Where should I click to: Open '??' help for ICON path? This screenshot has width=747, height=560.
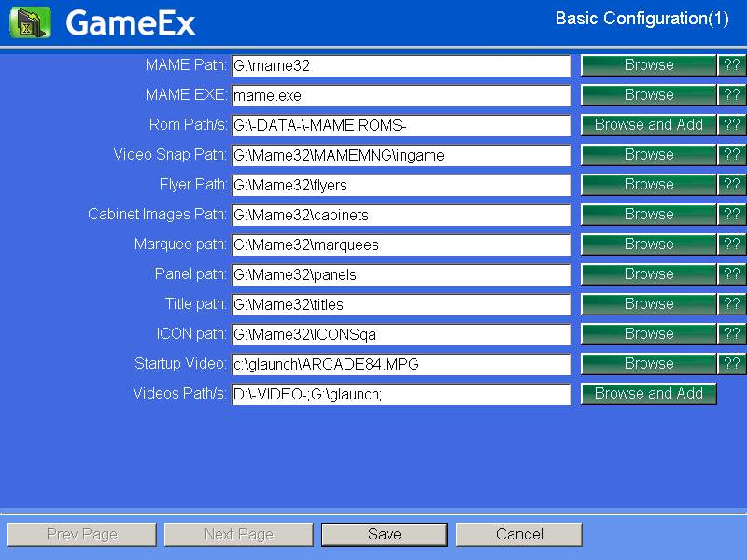click(731, 334)
